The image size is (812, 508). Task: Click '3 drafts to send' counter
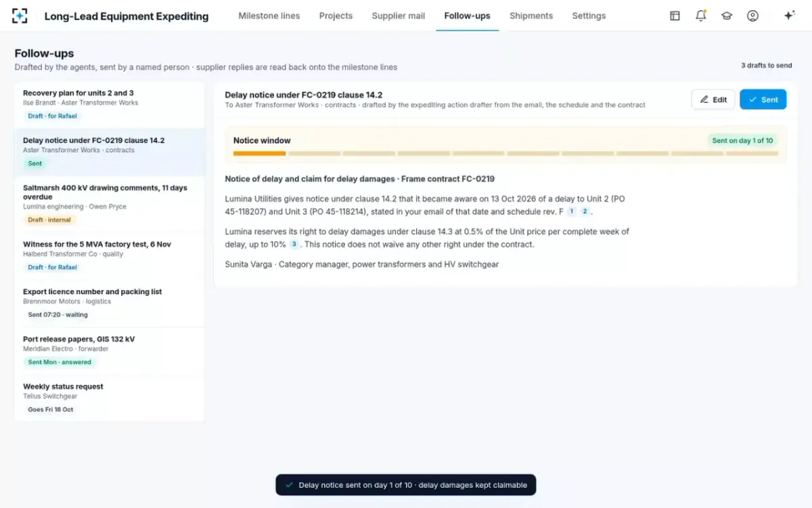(766, 66)
